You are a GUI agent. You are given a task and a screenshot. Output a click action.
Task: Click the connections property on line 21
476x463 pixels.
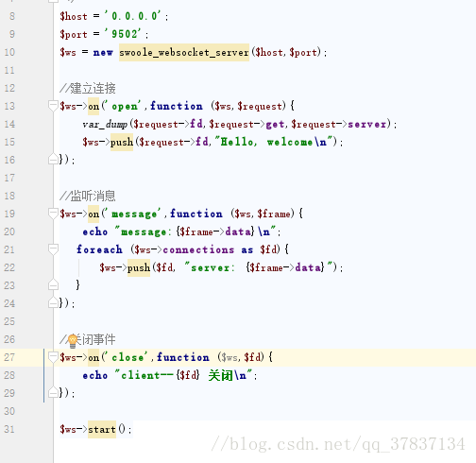pyautogui.click(x=198, y=249)
